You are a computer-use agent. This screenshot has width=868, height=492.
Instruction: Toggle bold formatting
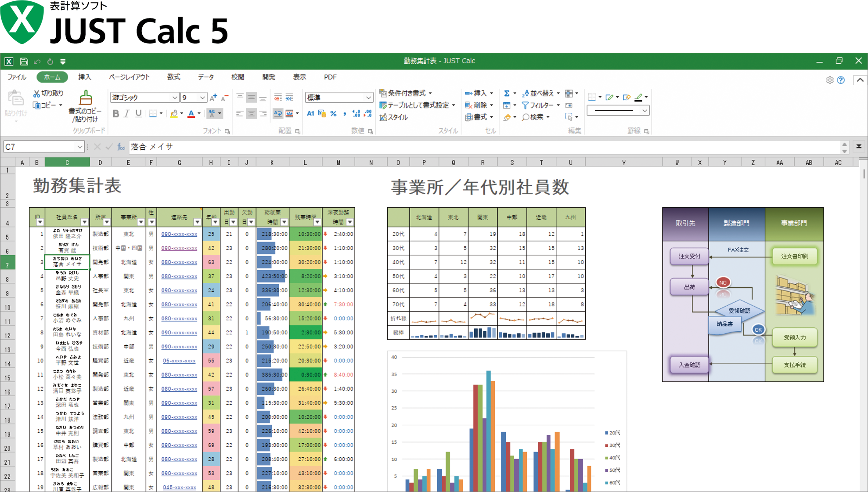click(x=116, y=114)
